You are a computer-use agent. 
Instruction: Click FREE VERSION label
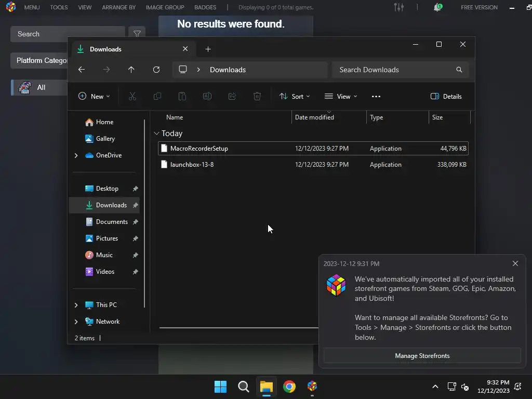[479, 7]
